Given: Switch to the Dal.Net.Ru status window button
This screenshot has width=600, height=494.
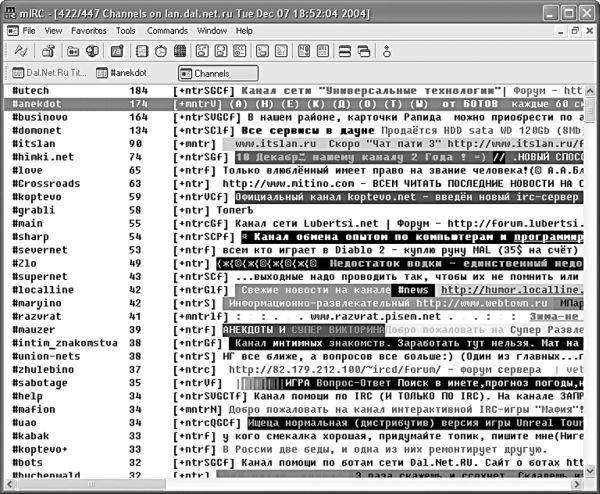Looking at the screenshot, I should coord(49,72).
